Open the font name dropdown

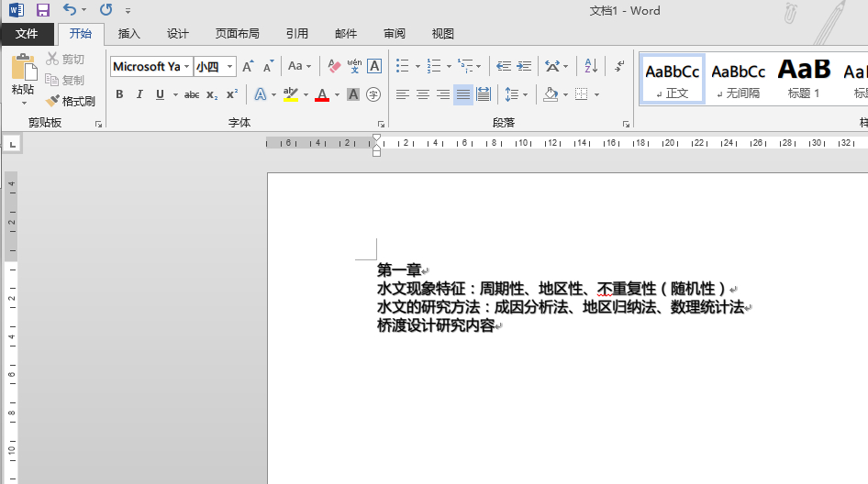pyautogui.click(x=187, y=66)
